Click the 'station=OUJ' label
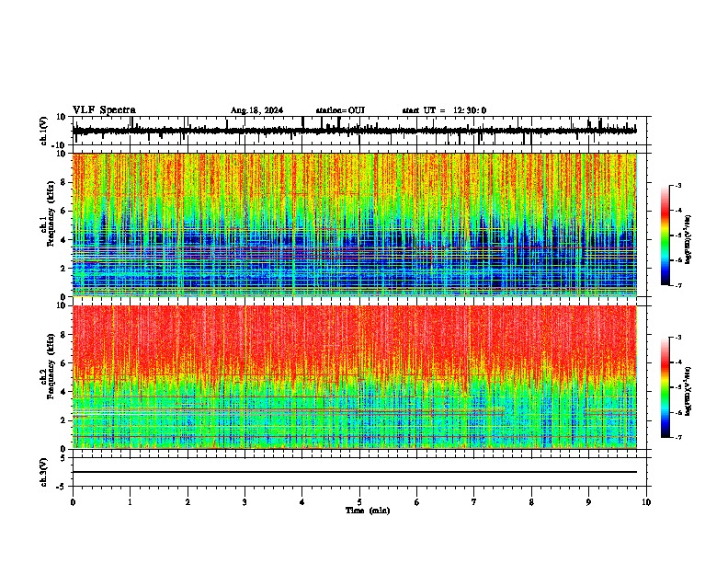This screenshot has width=728, height=563. pyautogui.click(x=340, y=110)
